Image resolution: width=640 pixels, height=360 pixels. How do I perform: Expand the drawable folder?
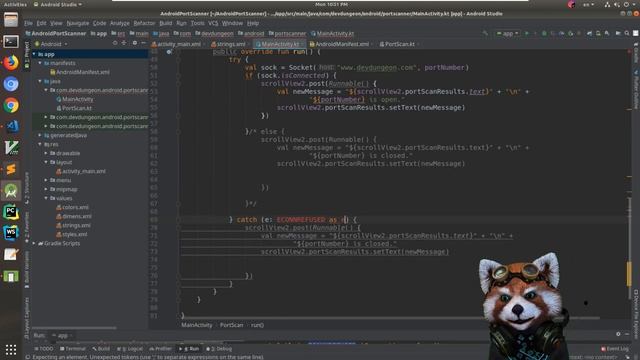(x=46, y=153)
